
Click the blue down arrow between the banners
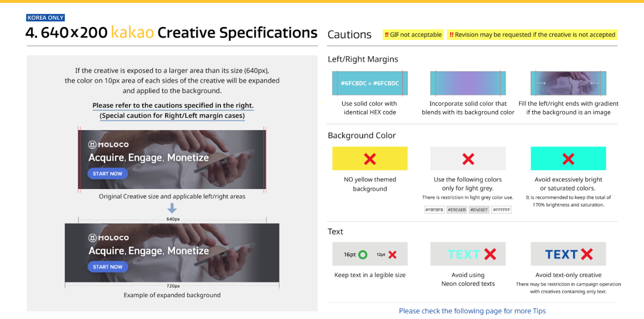172,209
